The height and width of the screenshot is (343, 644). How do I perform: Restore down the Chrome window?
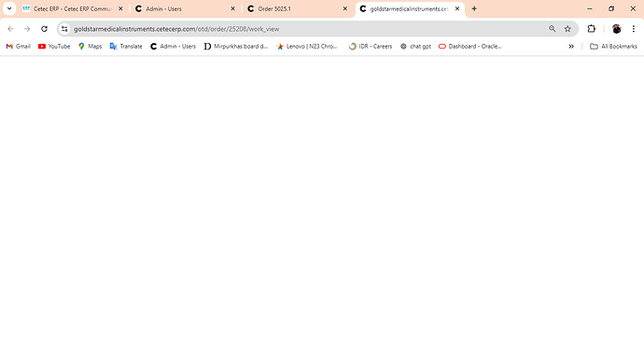[x=611, y=8]
